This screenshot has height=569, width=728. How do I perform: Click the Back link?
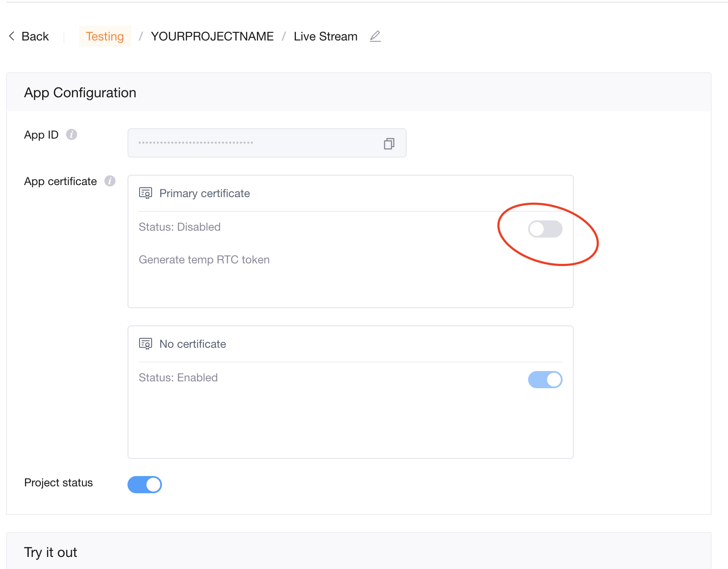pyautogui.click(x=35, y=36)
